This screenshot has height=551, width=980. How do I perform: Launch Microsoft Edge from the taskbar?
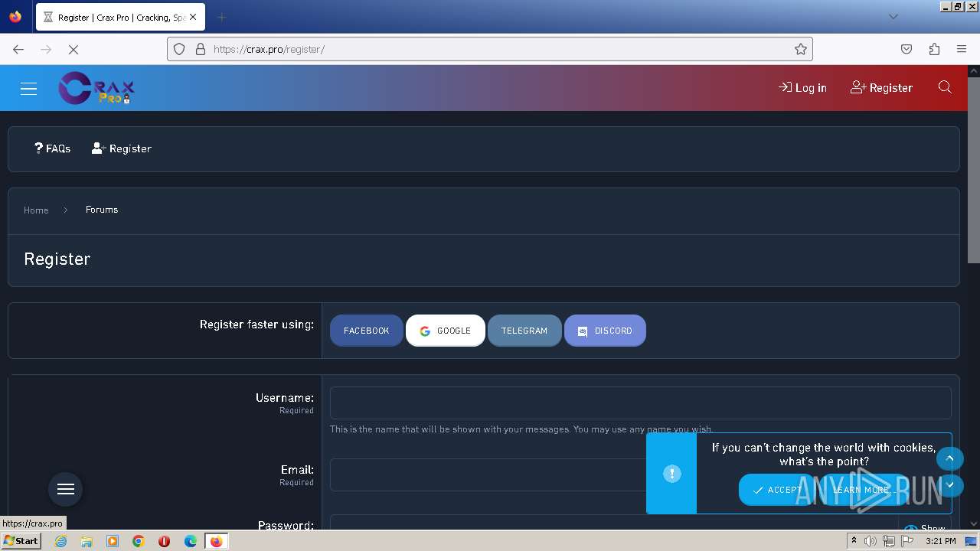coord(191,541)
